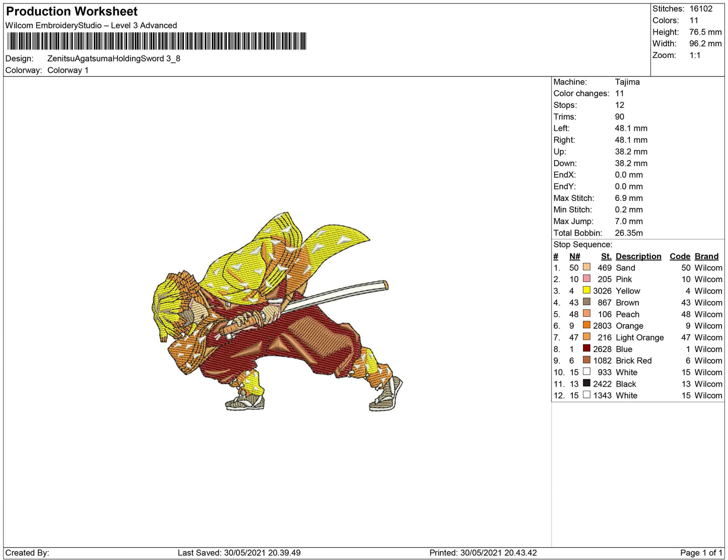Screen dimensions: 728x560
Task: Click the stitch count '16102'
Action: [701, 9]
